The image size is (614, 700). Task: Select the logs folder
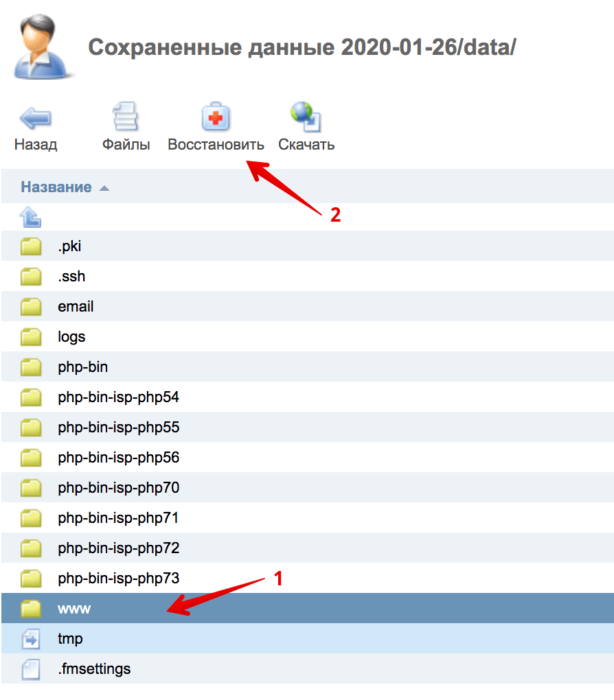(x=308, y=336)
